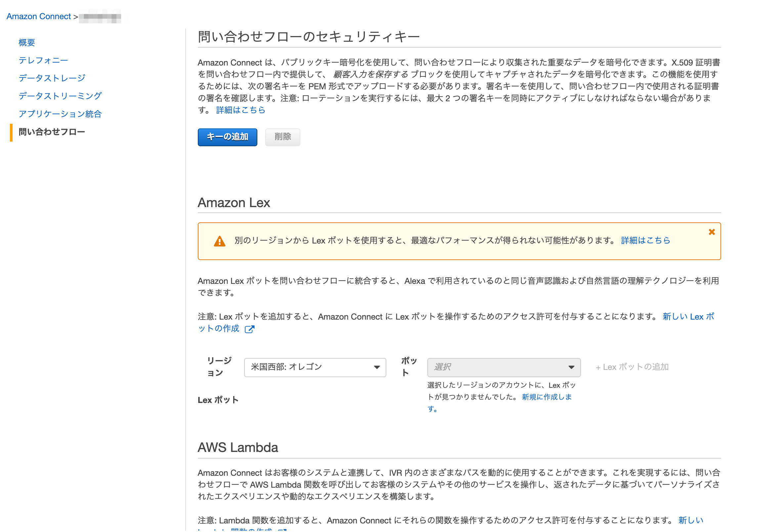The width and height of the screenshot is (782, 532).
Task: Go to アプリケーション統合 in the sidebar
Action: (x=60, y=114)
